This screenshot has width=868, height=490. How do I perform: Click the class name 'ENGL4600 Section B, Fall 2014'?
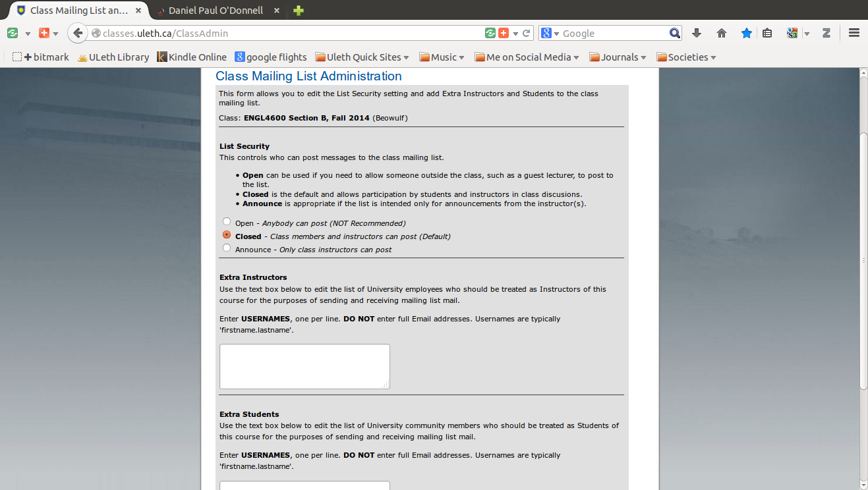306,118
